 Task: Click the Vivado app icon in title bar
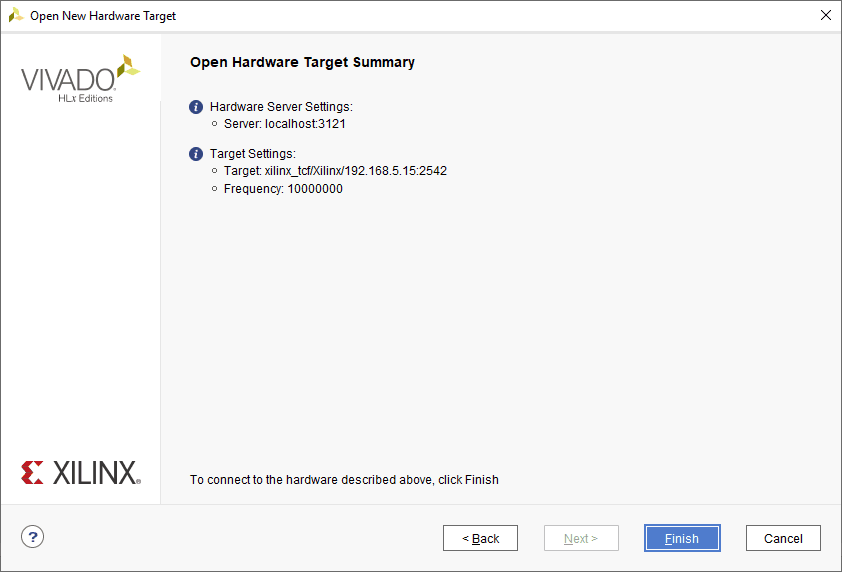[15, 16]
